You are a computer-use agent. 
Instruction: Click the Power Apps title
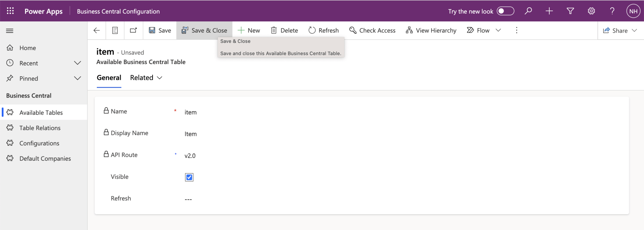[43, 11]
